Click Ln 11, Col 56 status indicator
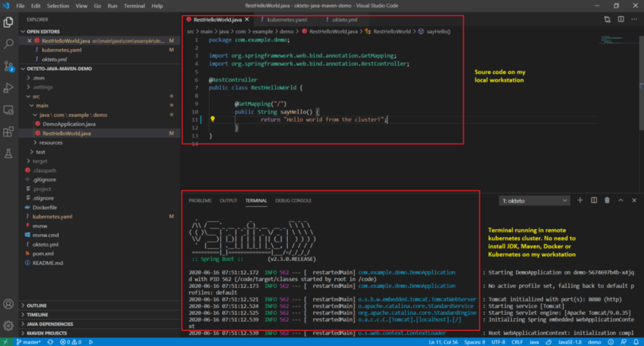Screen dimensions: 644x346 (443, 342)
